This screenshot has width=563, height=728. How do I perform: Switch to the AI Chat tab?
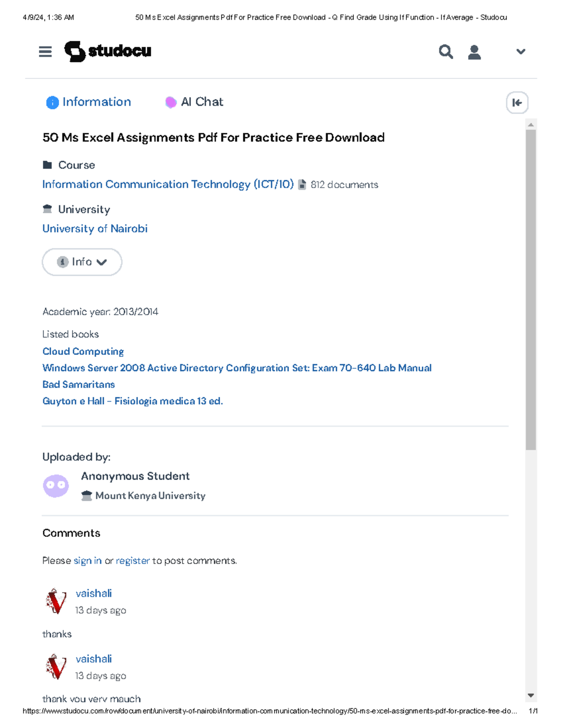[x=194, y=102]
